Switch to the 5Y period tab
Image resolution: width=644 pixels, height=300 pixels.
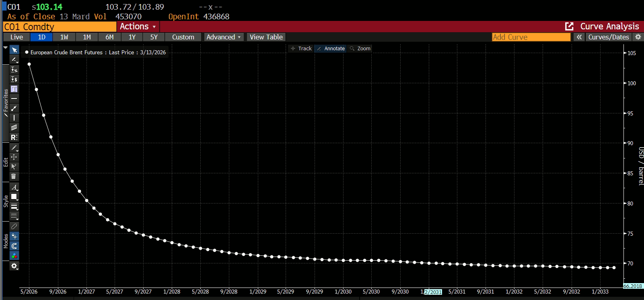pos(154,37)
